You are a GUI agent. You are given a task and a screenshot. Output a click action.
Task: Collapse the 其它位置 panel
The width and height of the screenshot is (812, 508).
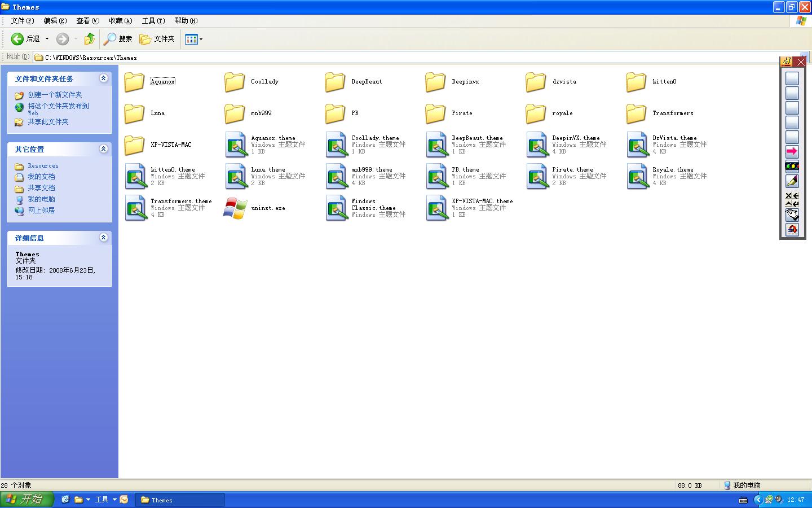pyautogui.click(x=103, y=149)
